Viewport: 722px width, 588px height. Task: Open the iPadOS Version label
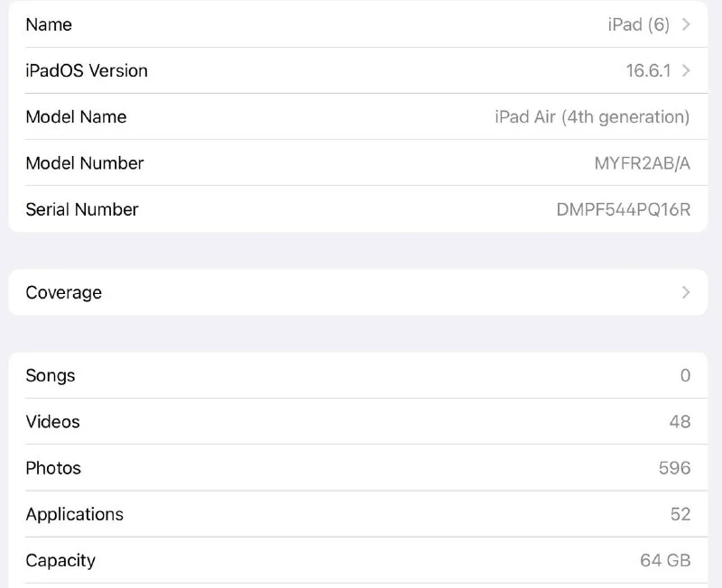point(87,70)
